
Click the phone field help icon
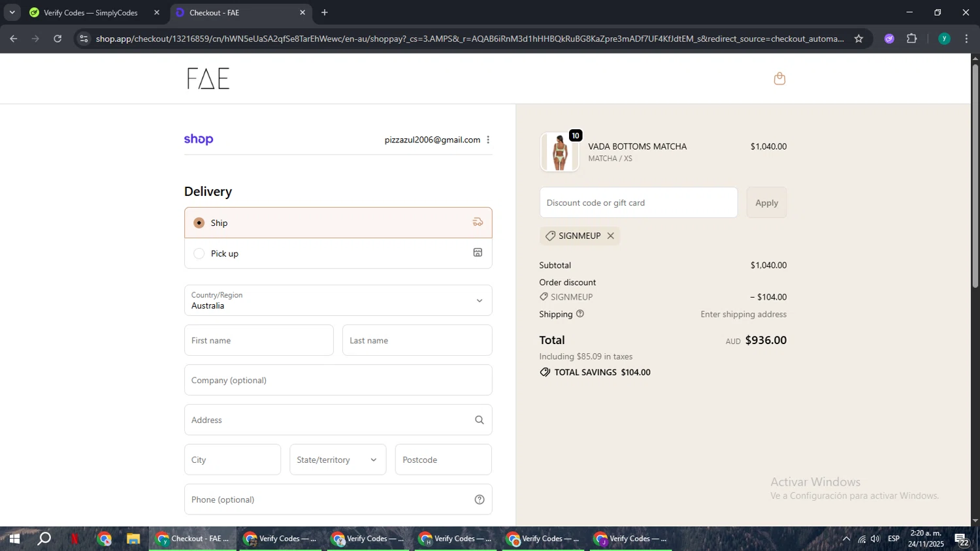(x=479, y=499)
